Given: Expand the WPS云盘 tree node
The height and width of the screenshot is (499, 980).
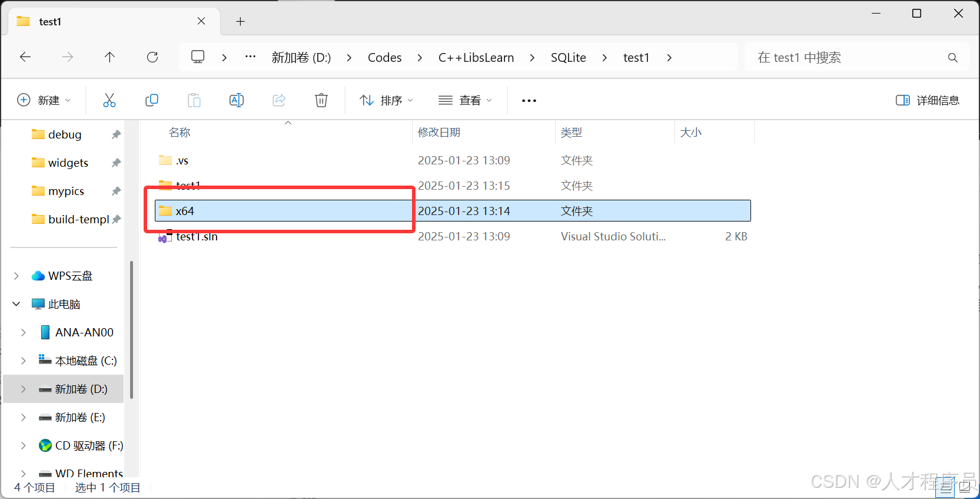Looking at the screenshot, I should [16, 276].
